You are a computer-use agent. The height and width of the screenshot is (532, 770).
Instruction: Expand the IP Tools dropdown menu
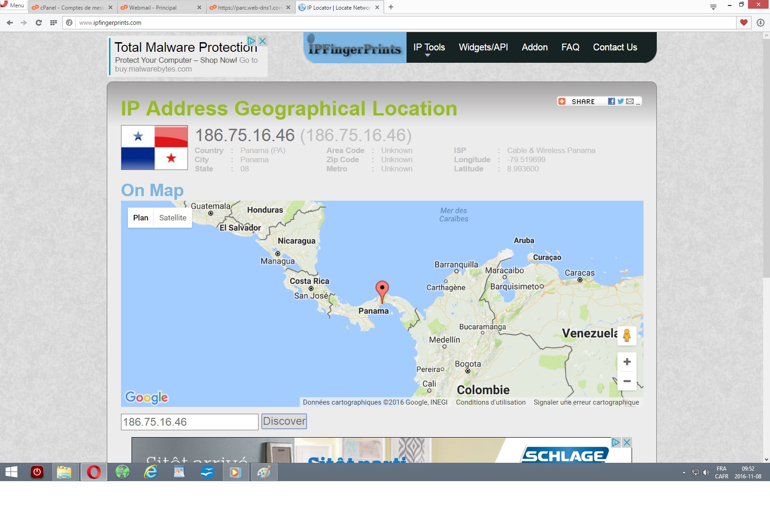click(429, 48)
